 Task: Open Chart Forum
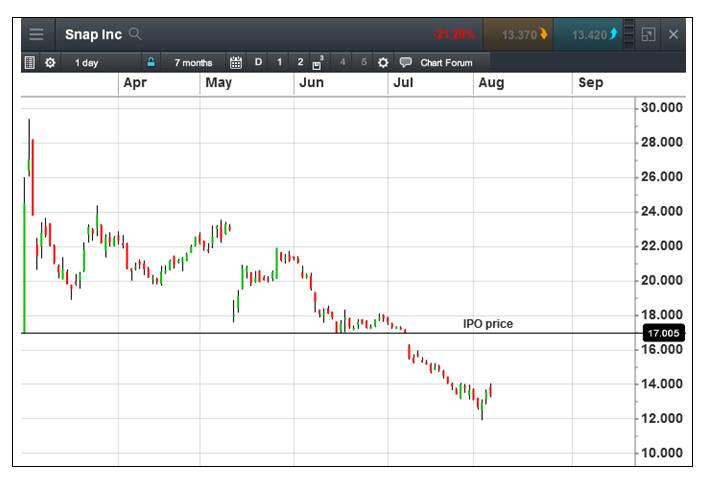click(x=437, y=62)
